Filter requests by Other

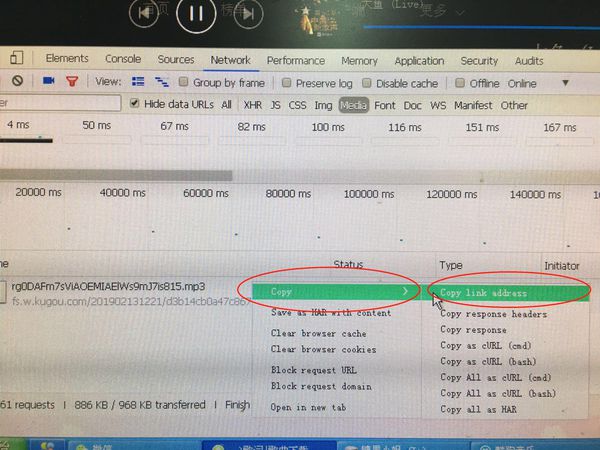click(x=514, y=105)
